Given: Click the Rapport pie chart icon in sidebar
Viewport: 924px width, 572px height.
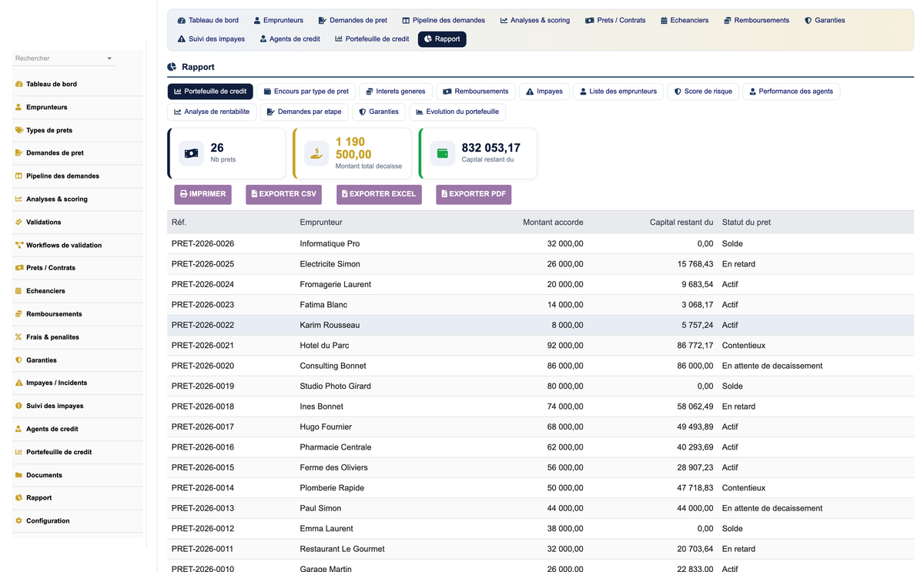Looking at the screenshot, I should pyautogui.click(x=18, y=498).
